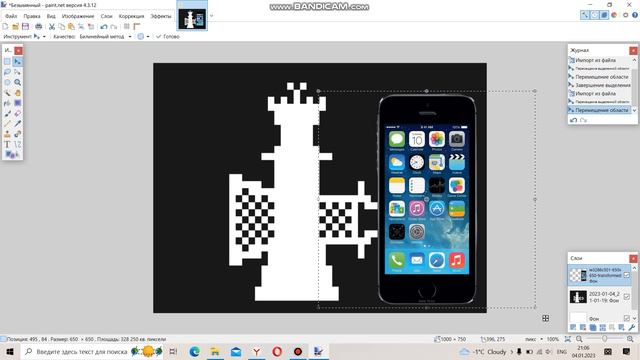The image size is (640, 360).
Task: Toggle the rulers icon
Action: [x=137, y=27]
